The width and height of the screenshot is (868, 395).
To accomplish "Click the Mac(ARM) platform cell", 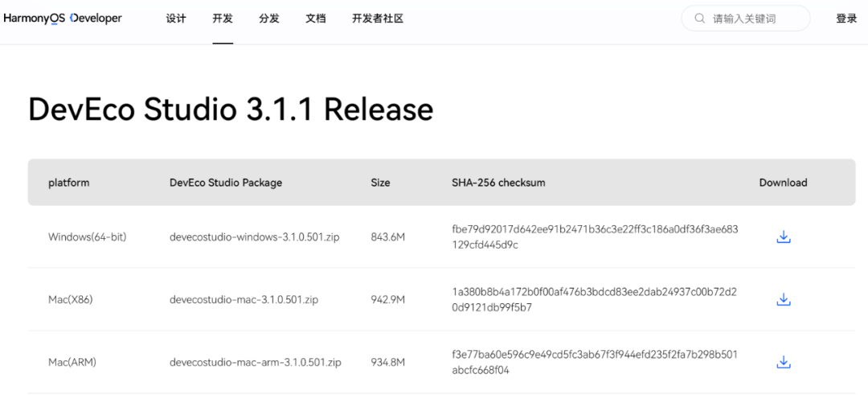I will coord(72,363).
